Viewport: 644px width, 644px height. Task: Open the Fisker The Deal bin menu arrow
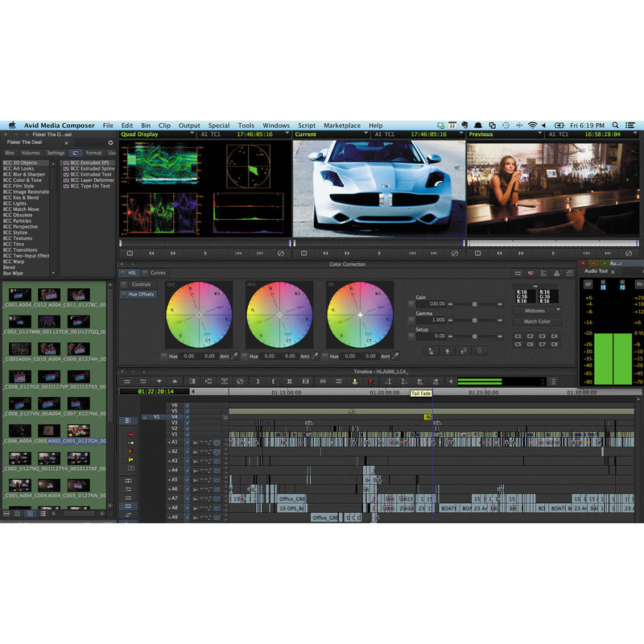(110, 142)
